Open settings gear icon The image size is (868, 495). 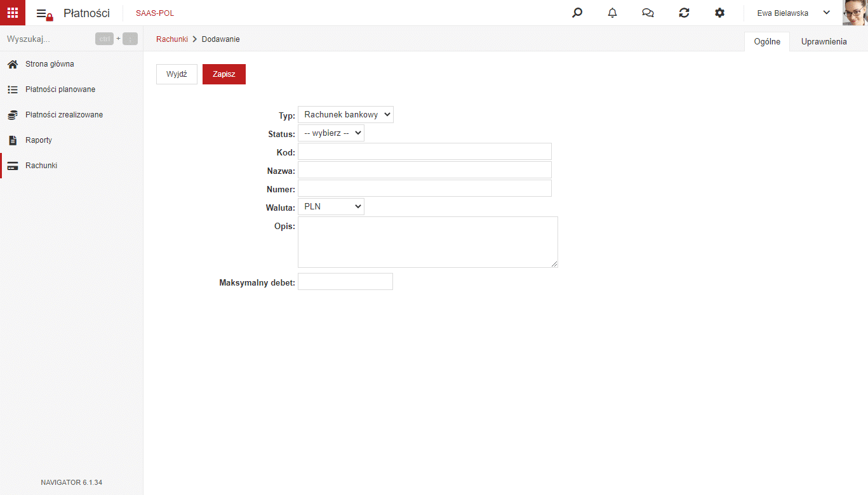point(719,13)
